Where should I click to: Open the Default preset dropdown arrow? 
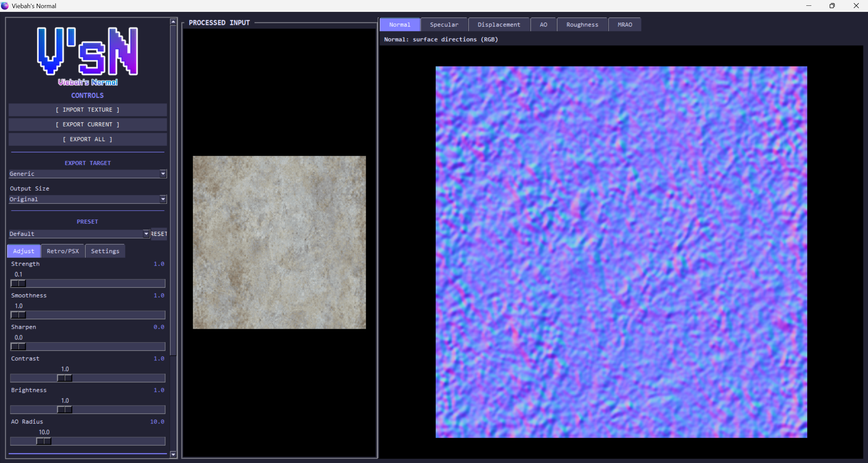(146, 234)
